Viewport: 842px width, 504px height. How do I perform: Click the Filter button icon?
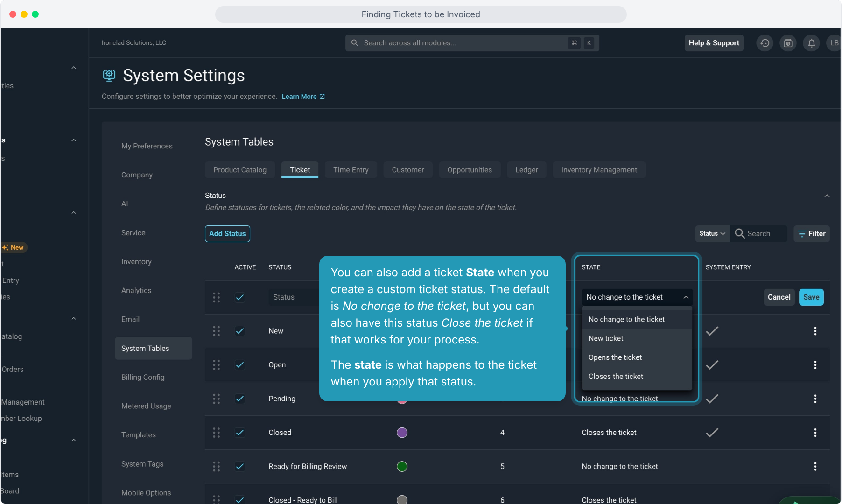pyautogui.click(x=802, y=234)
